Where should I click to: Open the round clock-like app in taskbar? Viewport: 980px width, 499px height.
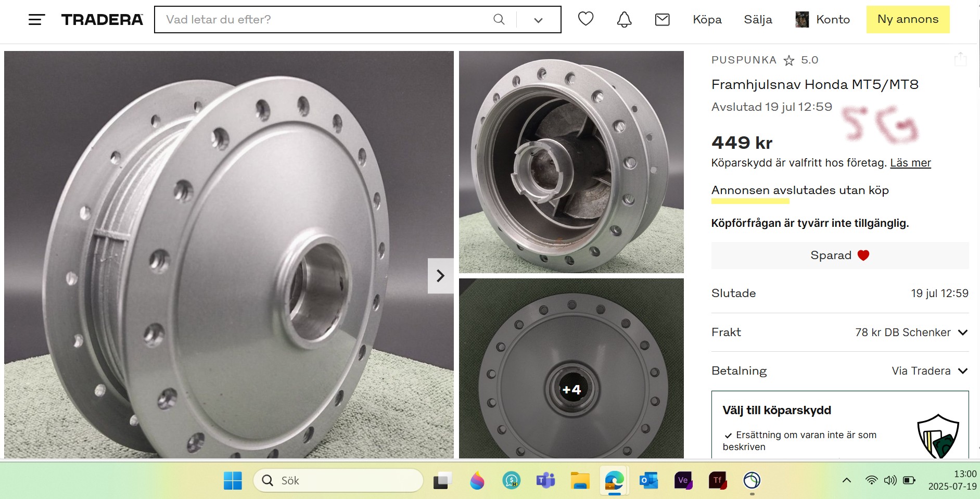coord(752,480)
